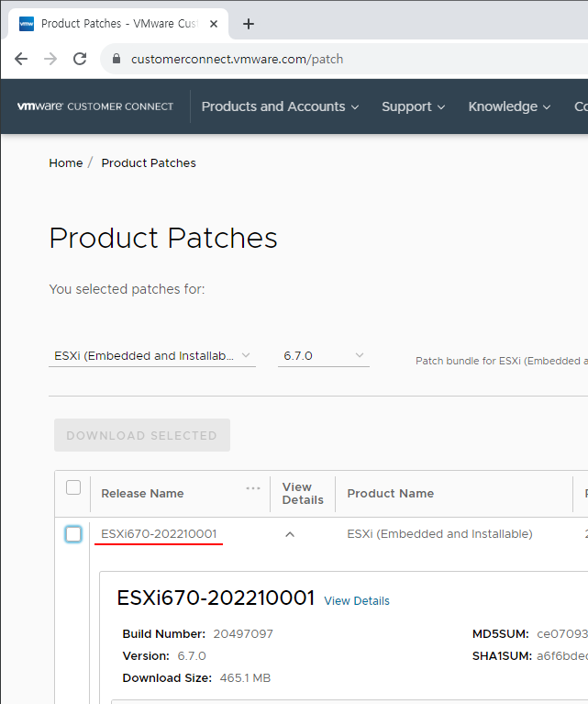Click the Download Selected button

tap(142, 435)
